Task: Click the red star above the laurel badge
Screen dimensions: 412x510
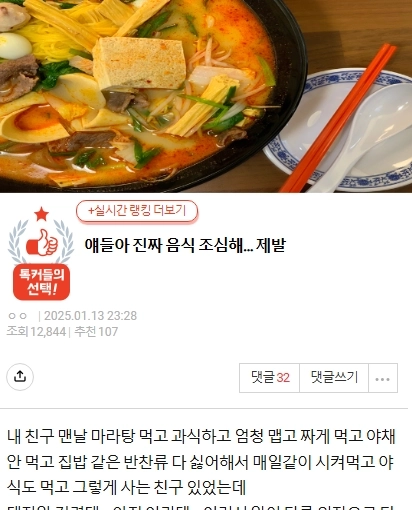Action: (41, 214)
